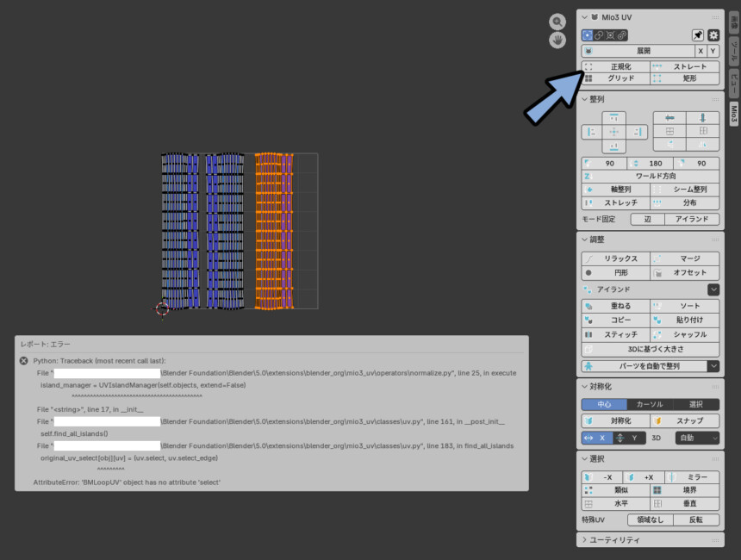Open dropdown arrow next to パーツを自動で整列
The width and height of the screenshot is (741, 560).
(713, 366)
